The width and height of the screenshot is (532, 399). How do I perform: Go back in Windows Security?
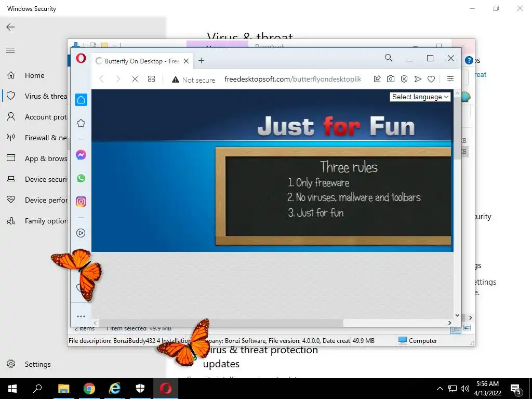coord(10,27)
